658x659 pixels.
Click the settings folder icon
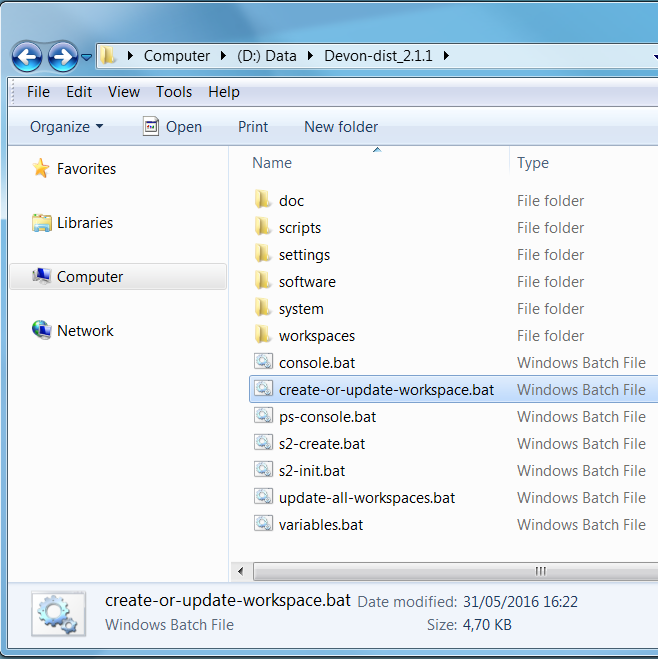263,254
